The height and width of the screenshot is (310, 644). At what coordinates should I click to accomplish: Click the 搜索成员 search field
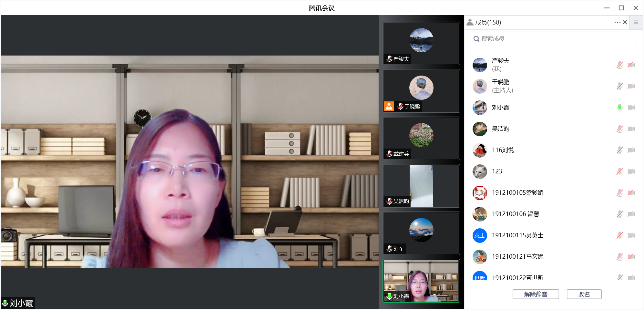pos(553,39)
